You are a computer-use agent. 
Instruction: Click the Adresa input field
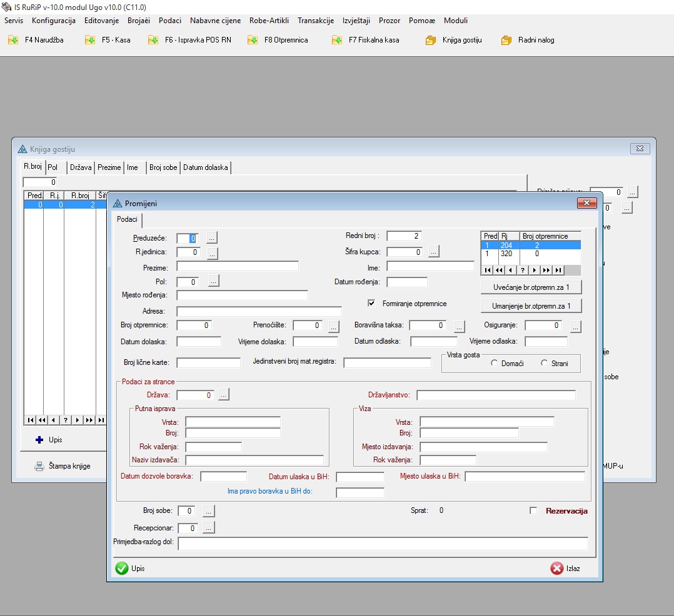[259, 311]
